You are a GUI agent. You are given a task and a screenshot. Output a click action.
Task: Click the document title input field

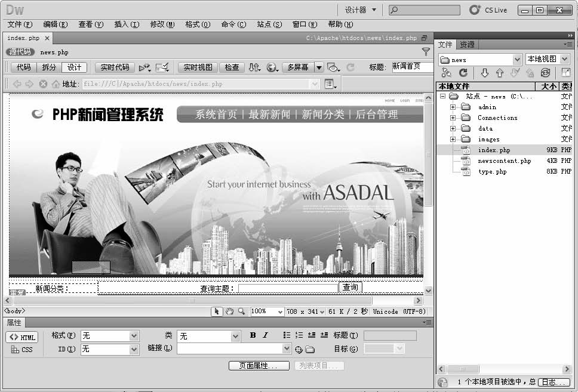(413, 67)
